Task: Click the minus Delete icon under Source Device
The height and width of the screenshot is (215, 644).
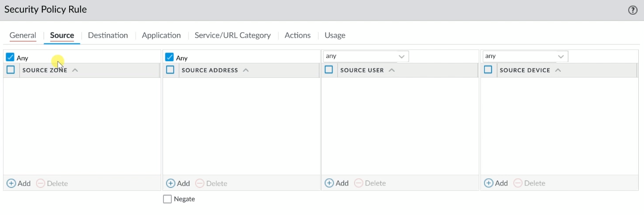Action: click(518, 183)
